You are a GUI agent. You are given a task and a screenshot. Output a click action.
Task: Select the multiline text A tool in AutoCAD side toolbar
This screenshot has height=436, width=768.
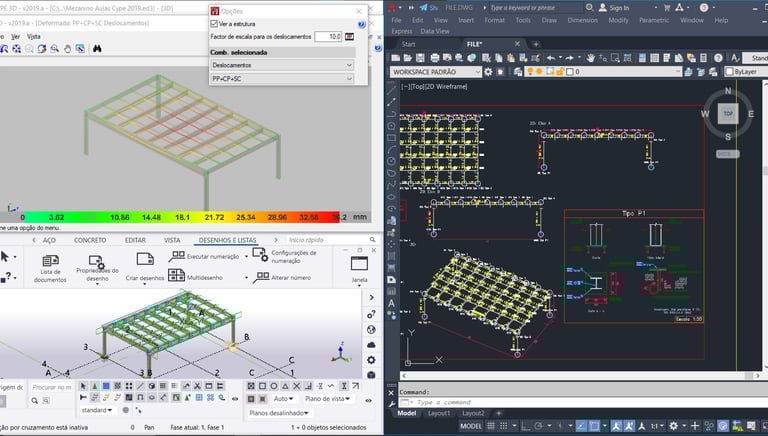(391, 303)
